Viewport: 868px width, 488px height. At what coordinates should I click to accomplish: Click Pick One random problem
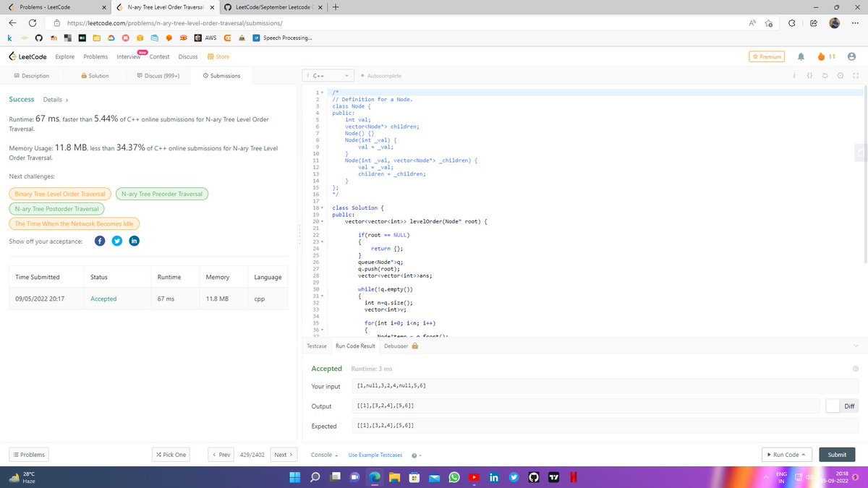[171, 455]
